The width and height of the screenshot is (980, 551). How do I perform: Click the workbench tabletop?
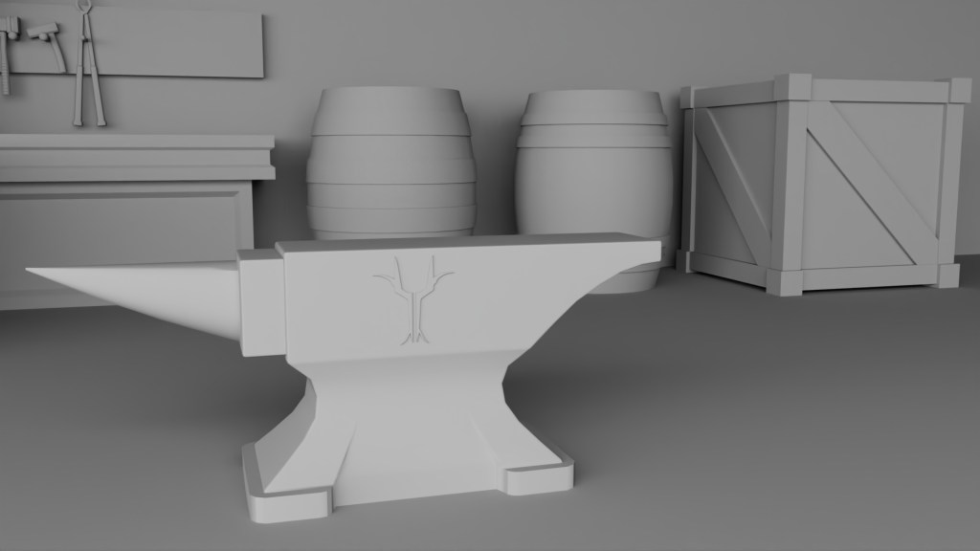click(x=134, y=142)
